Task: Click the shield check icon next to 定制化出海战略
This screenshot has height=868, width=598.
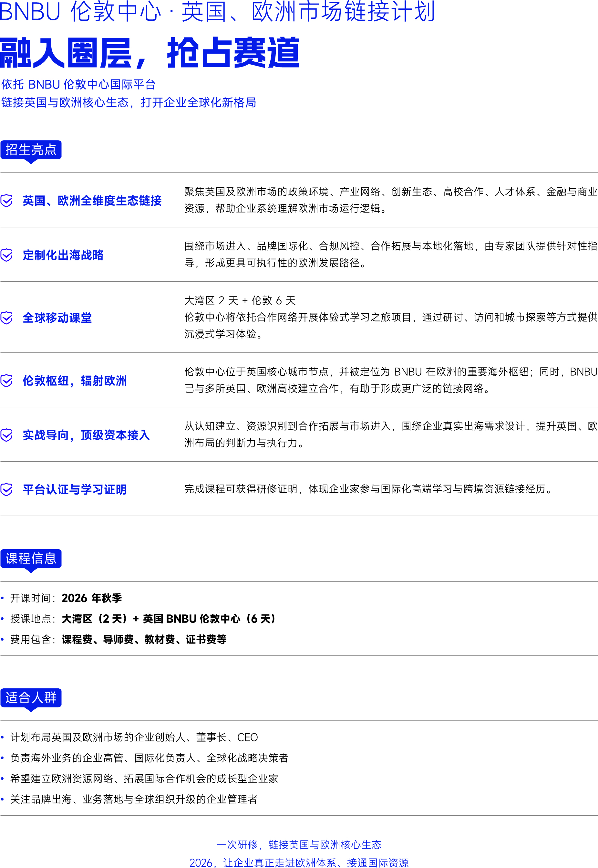Action: point(7,255)
